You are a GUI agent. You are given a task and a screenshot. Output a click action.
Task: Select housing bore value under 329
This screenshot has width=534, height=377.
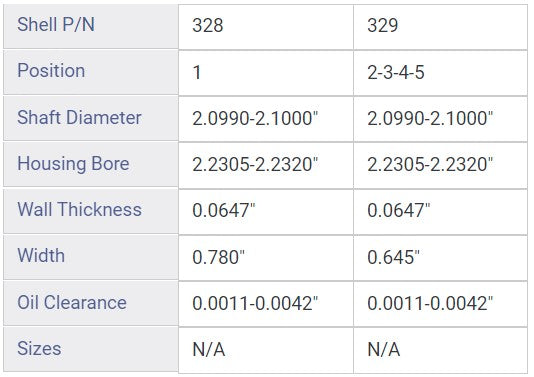click(440, 166)
